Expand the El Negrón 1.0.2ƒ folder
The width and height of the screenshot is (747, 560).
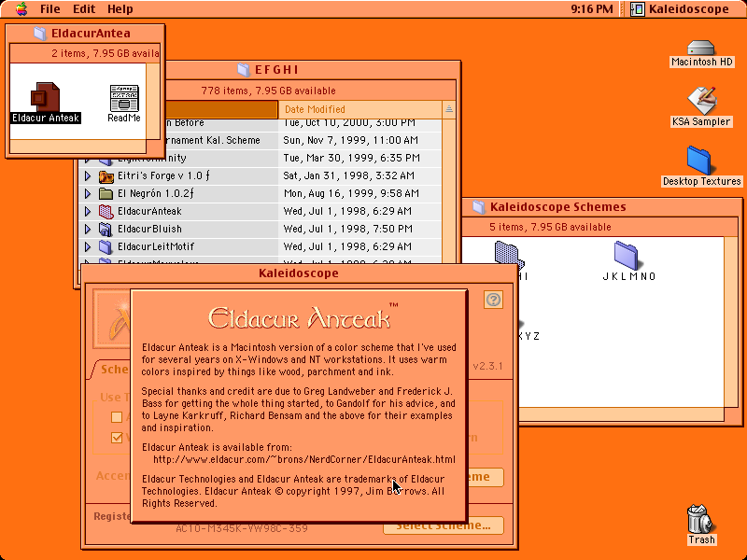[88, 194]
